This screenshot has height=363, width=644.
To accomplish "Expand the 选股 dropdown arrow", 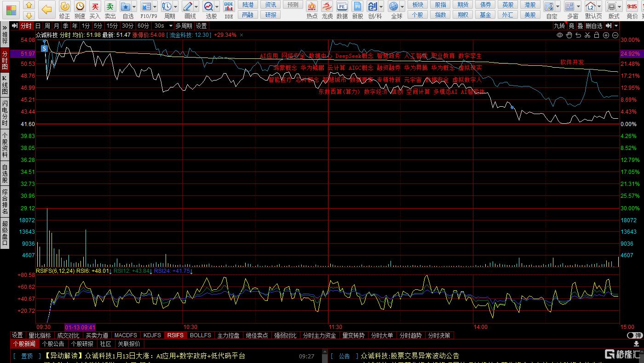I will click(217, 7).
